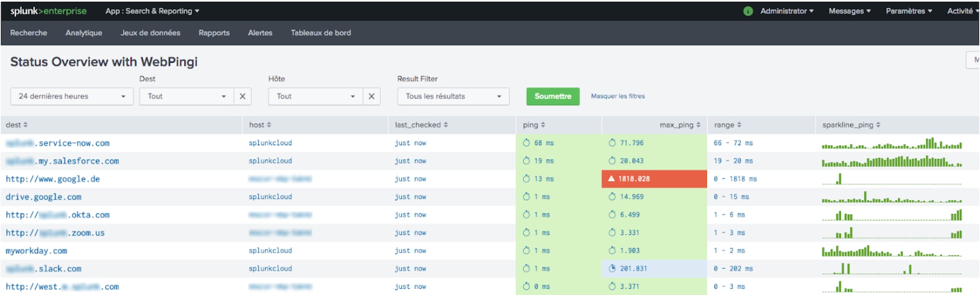Click just now in google.de row
Screen dimensions: 980x295
(410, 179)
